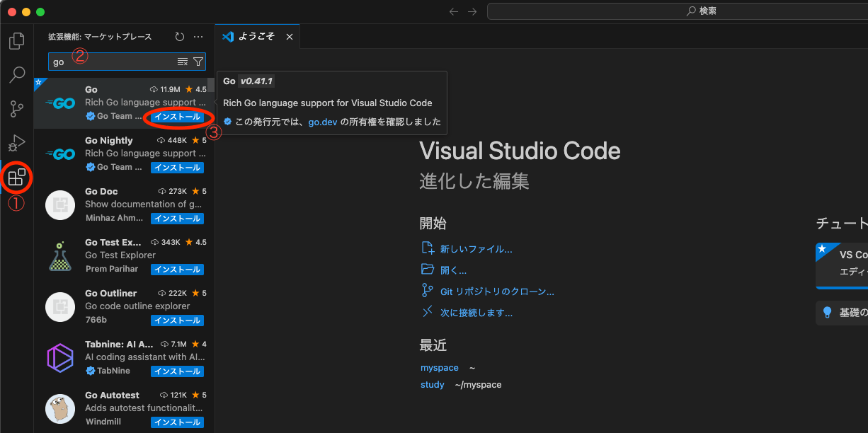Screen dimensions: 868x433
Task: Install the Go Autotest extension
Action: coord(177,422)
